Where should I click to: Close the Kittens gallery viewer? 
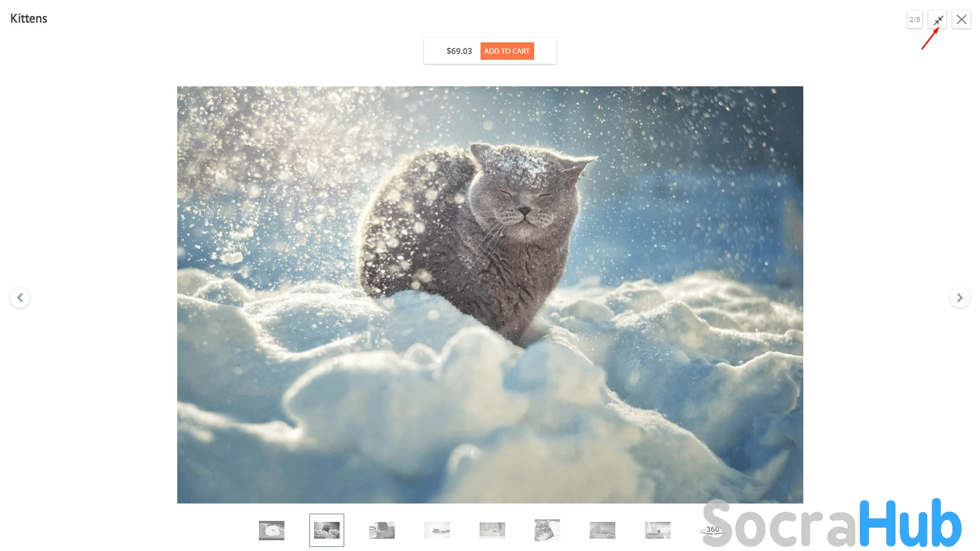[961, 19]
